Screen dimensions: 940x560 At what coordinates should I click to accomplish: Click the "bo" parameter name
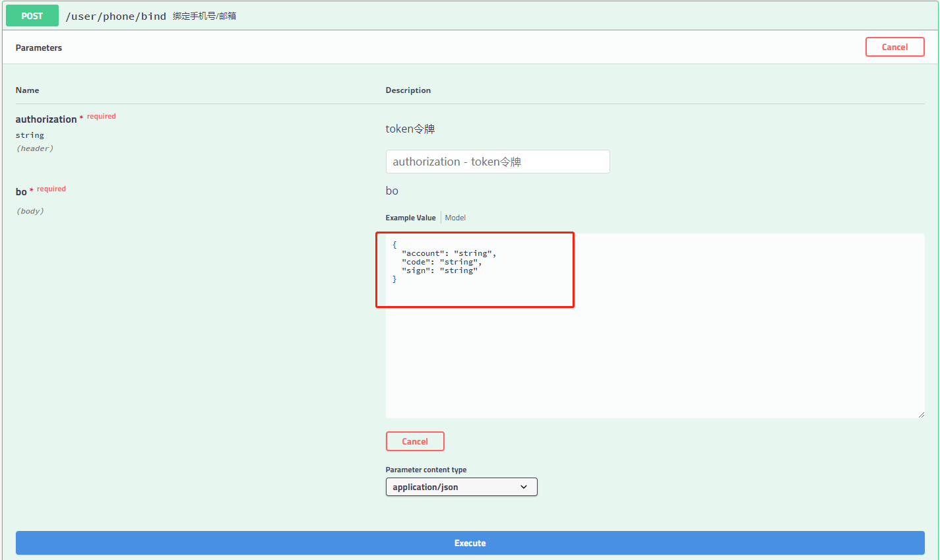coord(21,192)
